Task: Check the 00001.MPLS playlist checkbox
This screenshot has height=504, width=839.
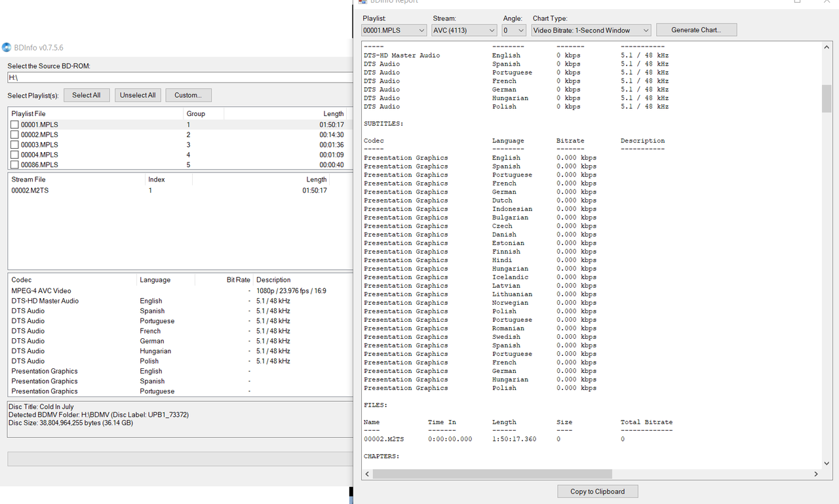Action: tap(14, 125)
